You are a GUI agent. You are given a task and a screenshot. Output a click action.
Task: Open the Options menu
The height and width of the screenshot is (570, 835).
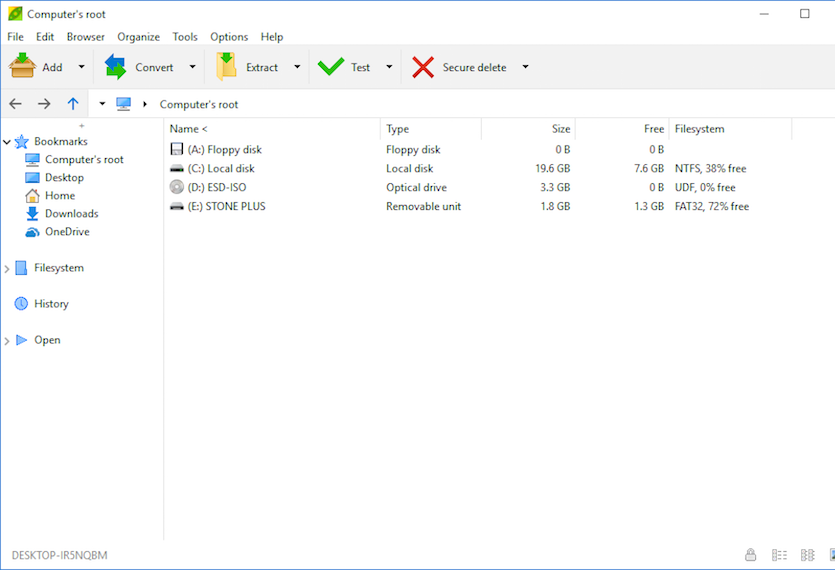229,37
